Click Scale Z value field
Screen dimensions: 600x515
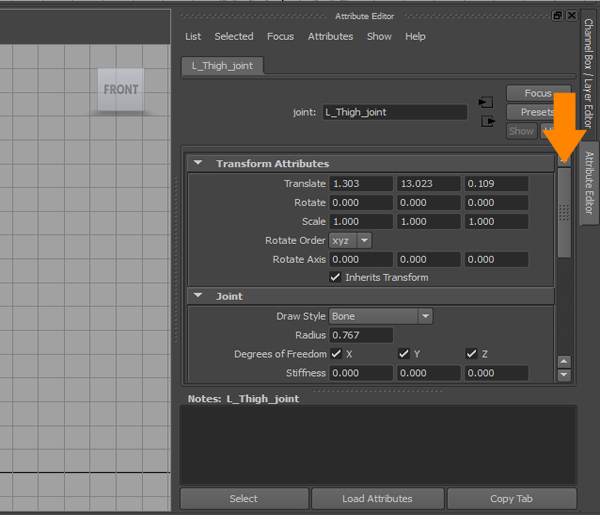496,222
